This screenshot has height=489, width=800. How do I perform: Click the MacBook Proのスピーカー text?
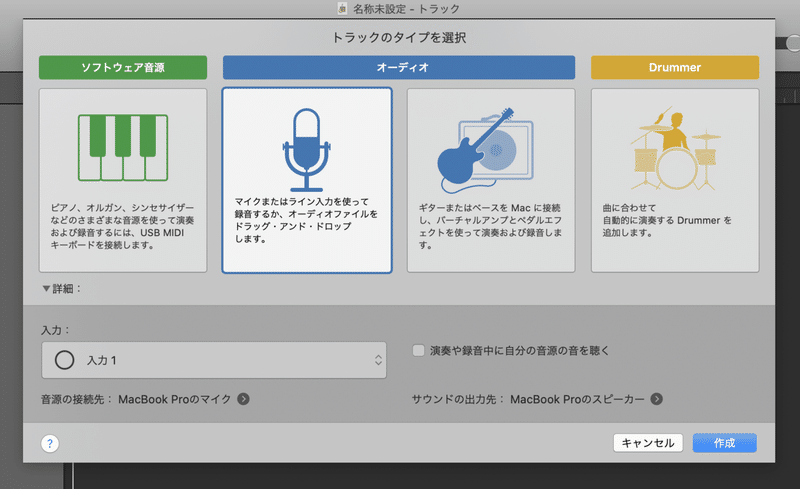click(578, 399)
